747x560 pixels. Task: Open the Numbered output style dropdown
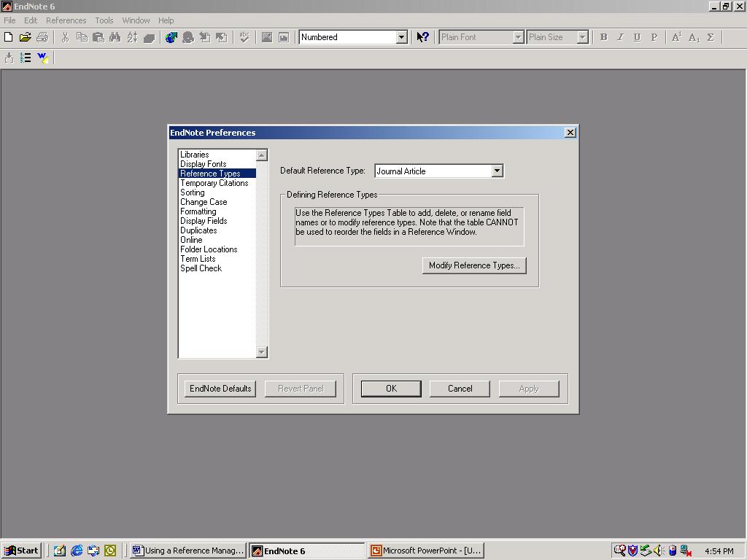[402, 37]
